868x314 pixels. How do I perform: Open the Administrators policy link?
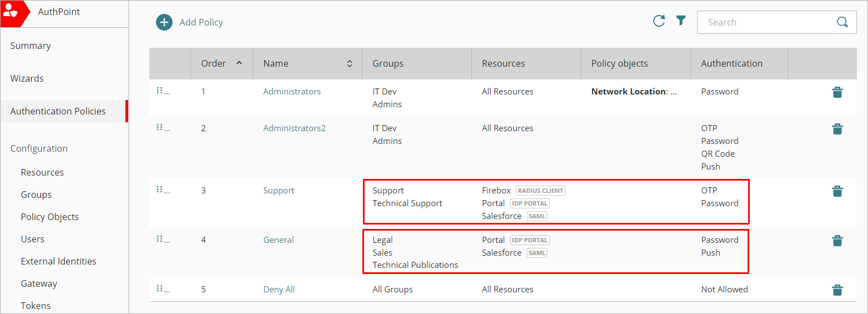tap(292, 92)
